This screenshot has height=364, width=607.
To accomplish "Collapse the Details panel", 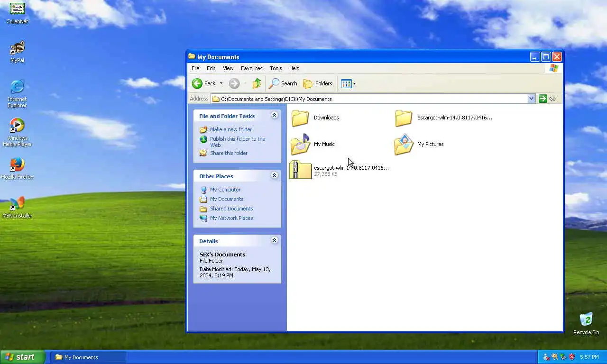I will pos(274,240).
